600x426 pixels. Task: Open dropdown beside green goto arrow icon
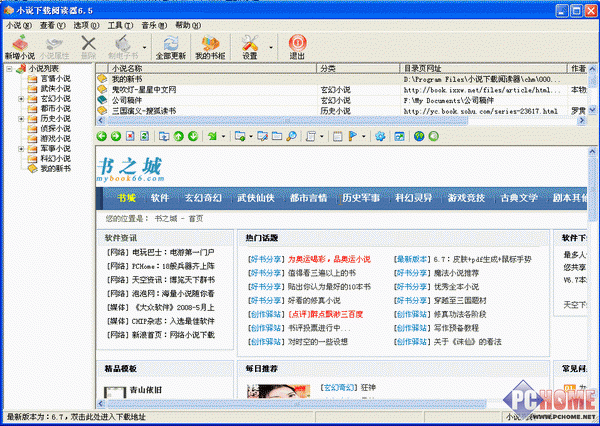click(223, 136)
